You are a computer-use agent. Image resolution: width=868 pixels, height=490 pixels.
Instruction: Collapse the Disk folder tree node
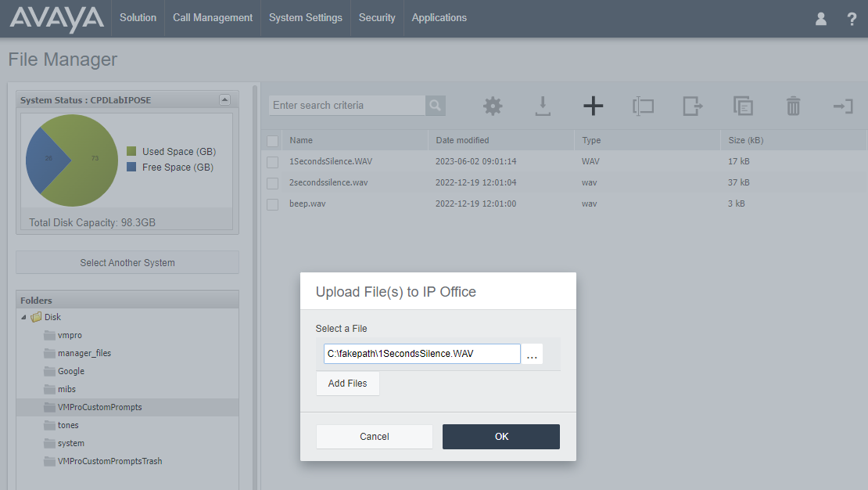pyautogui.click(x=23, y=318)
